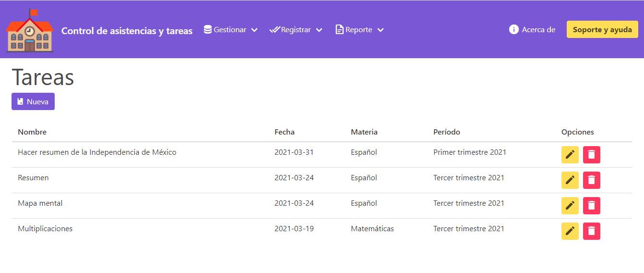Edit the Resumen task with the pencil icon
This screenshot has width=644, height=273.
pyautogui.click(x=570, y=180)
